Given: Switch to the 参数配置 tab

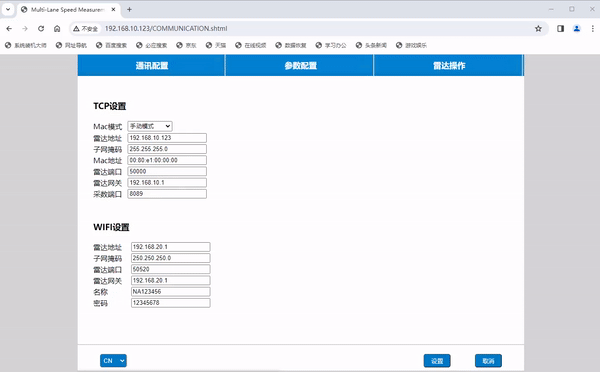Looking at the screenshot, I should point(300,65).
